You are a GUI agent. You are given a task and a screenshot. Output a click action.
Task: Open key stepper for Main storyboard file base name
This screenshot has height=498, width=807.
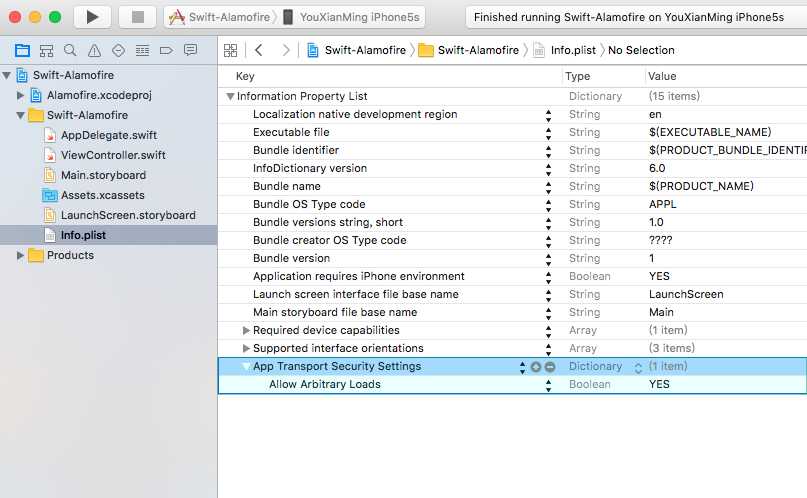548,313
